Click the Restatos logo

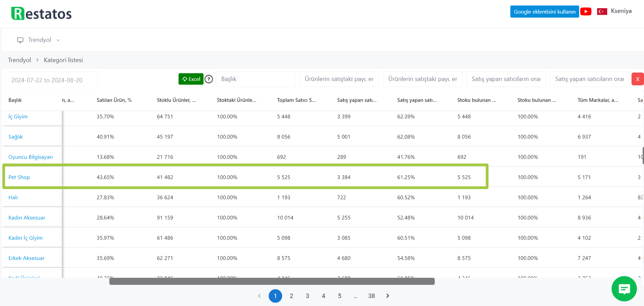point(41,13)
